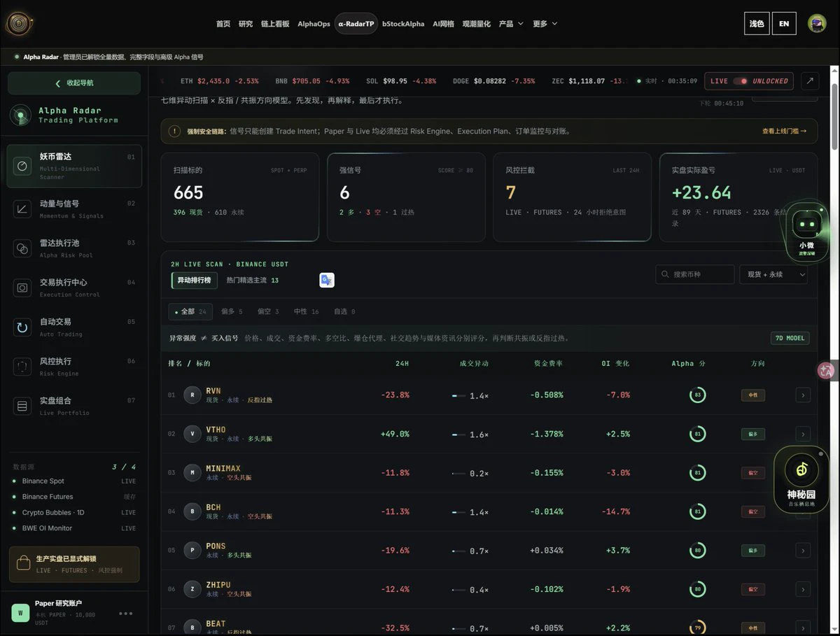Click the Alpha score ring 83 for RVN
This screenshot has width=840, height=636.
tap(697, 395)
